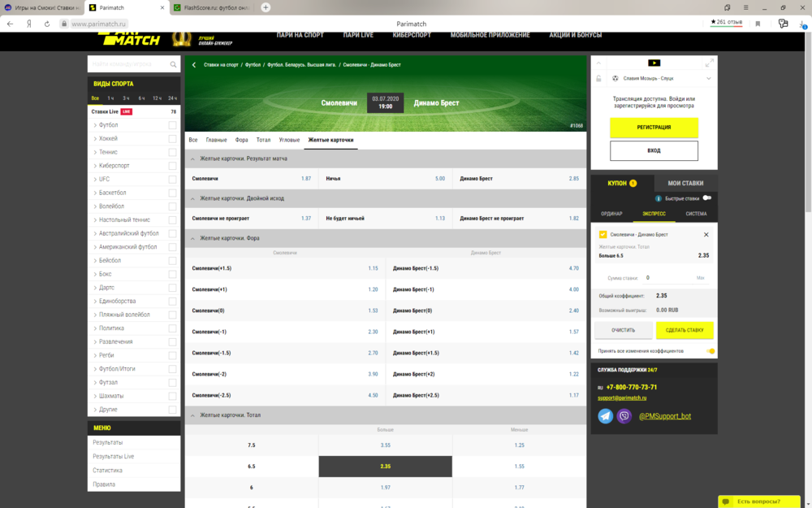Collapse the Желтые карточки. Двойной исход section
Viewport: 812px width, 508px height.
[192, 198]
